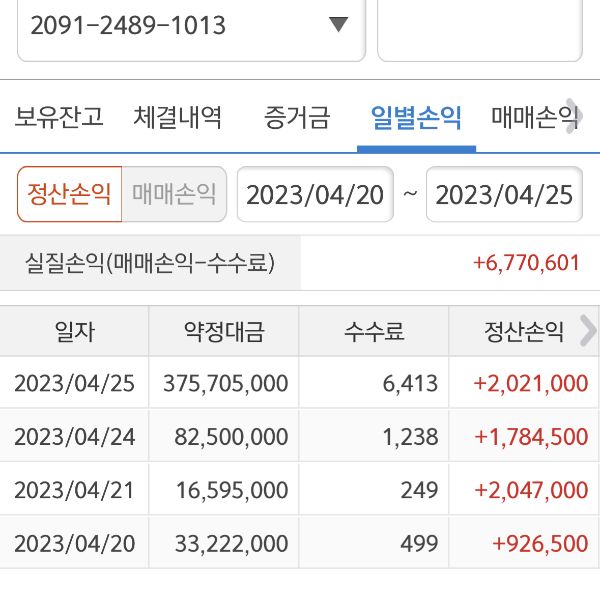Switch to the 보유잔고 tab
600x600 pixels.
(59, 118)
